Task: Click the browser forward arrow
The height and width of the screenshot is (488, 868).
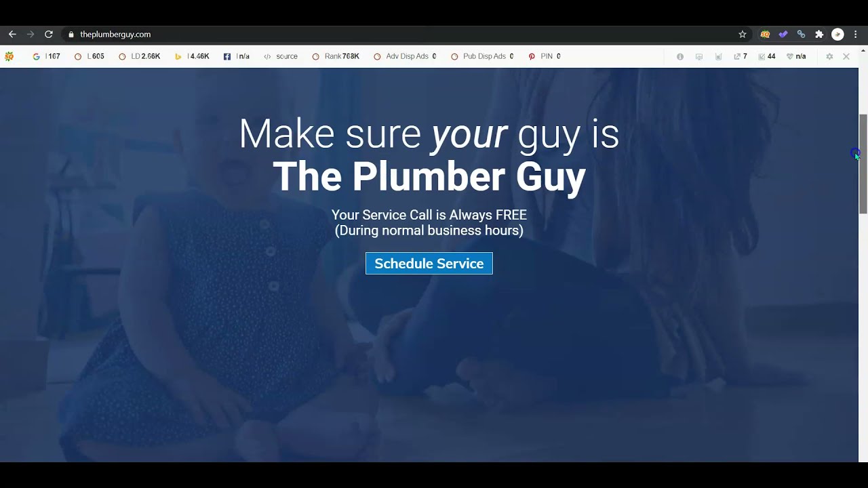Action: (31, 34)
